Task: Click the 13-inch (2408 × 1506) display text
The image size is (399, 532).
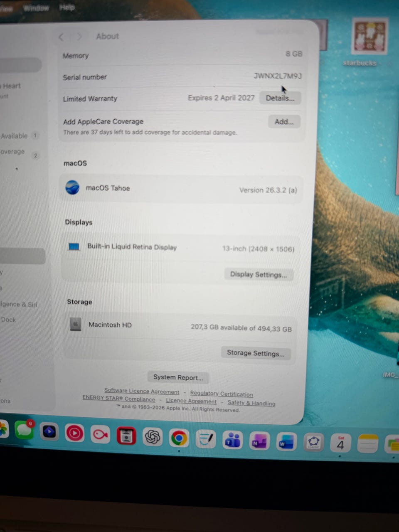Action: (x=258, y=249)
